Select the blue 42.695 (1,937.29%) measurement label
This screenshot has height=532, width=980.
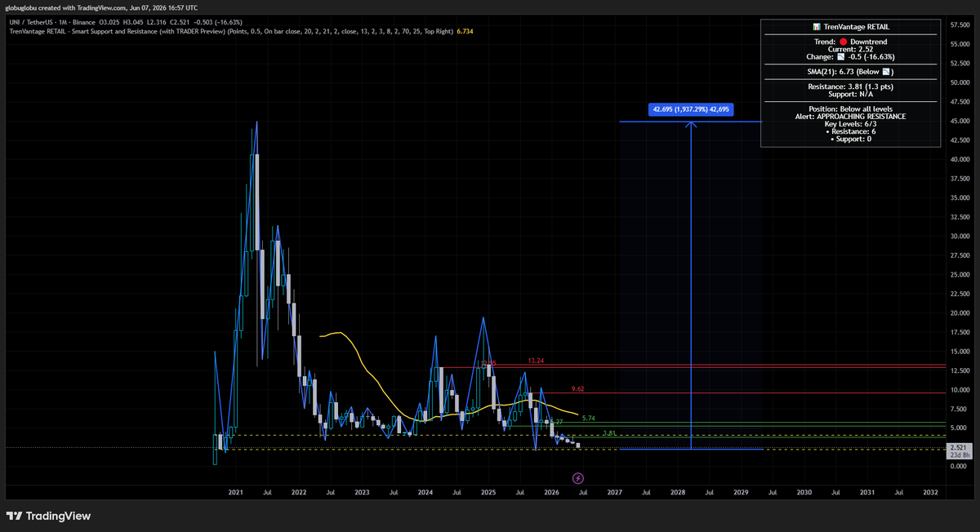[691, 109]
